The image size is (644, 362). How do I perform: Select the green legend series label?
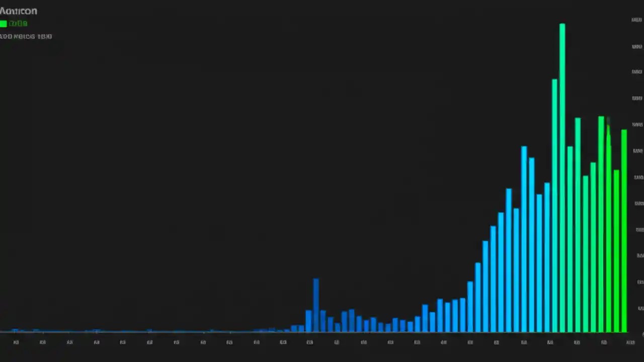pos(18,23)
